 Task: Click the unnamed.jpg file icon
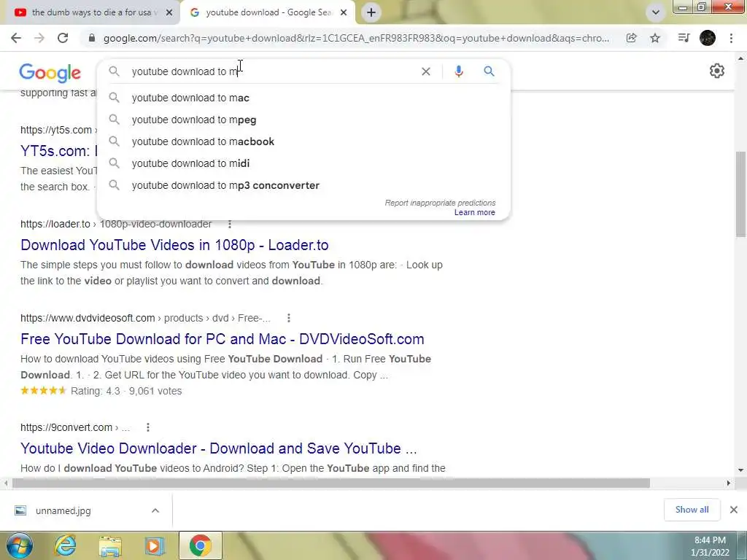click(x=20, y=510)
